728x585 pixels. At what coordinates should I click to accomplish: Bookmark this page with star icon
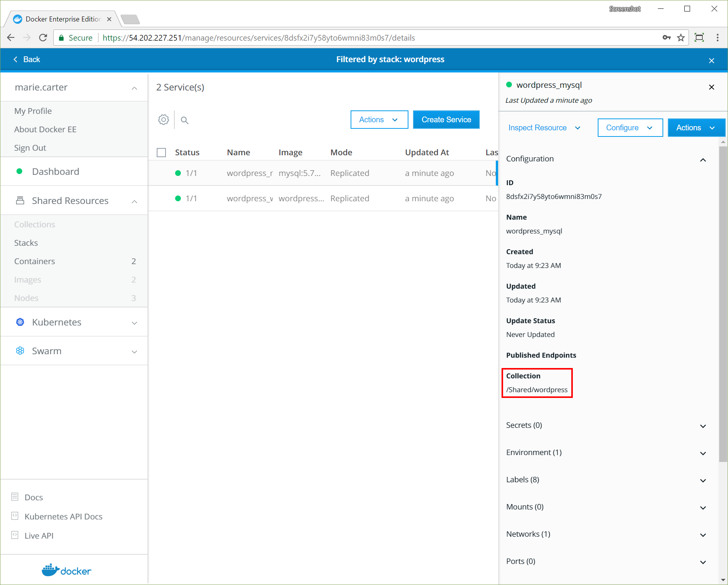[681, 38]
